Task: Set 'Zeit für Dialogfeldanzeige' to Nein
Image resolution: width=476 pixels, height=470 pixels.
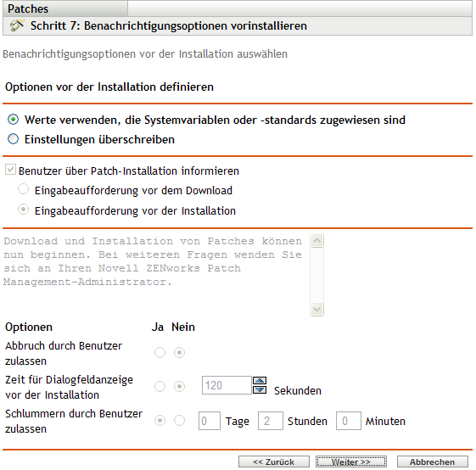Action: pos(179,387)
